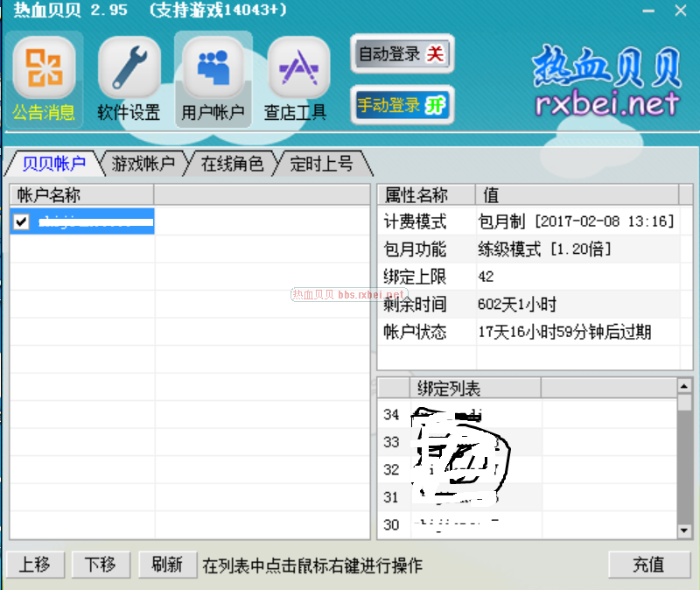700x590 pixels.
Task: Select the 用户帐户 users icon
Action: pos(213,69)
